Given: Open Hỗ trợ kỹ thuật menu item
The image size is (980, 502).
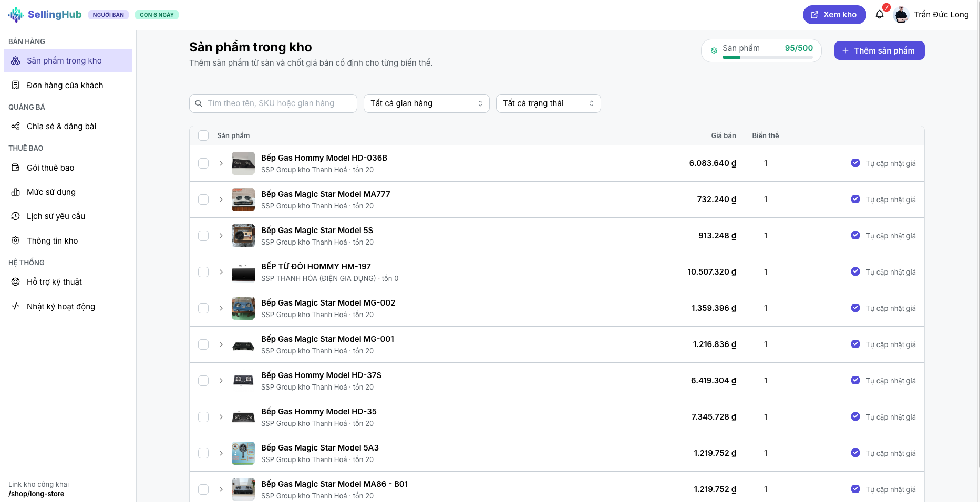Looking at the screenshot, I should (x=68, y=282).
